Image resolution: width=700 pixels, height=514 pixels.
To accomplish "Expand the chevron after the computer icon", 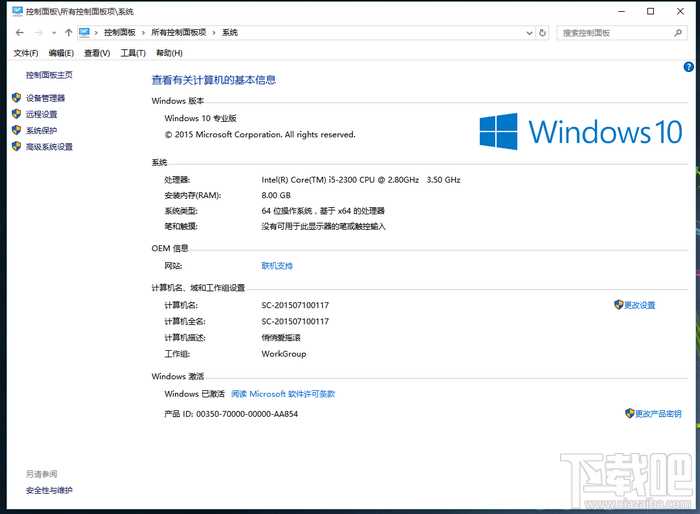I will [x=96, y=33].
